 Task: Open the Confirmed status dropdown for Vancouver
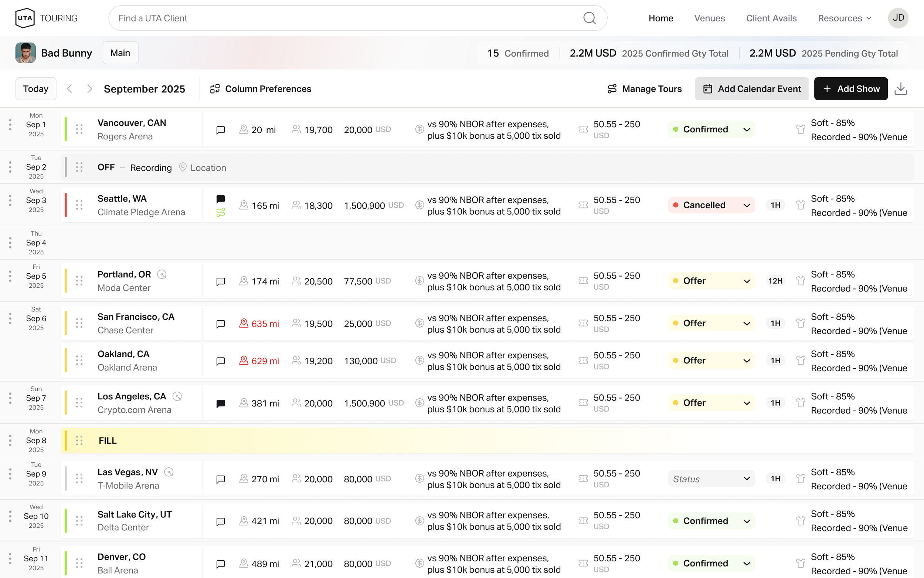click(711, 129)
